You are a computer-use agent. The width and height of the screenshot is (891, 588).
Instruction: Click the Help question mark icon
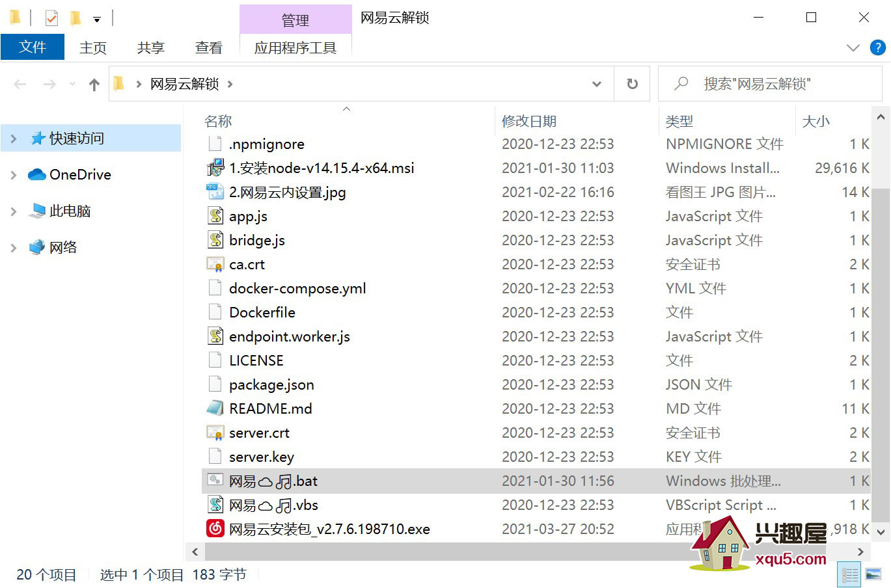click(x=877, y=47)
